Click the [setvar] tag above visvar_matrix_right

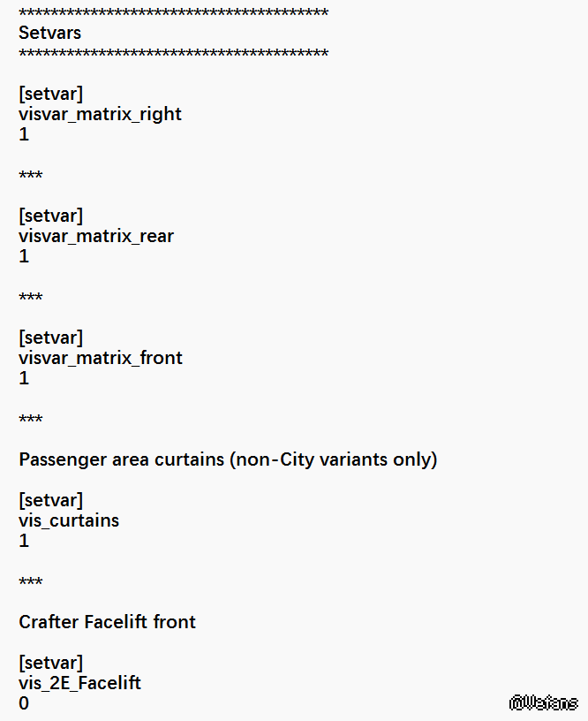click(x=50, y=94)
